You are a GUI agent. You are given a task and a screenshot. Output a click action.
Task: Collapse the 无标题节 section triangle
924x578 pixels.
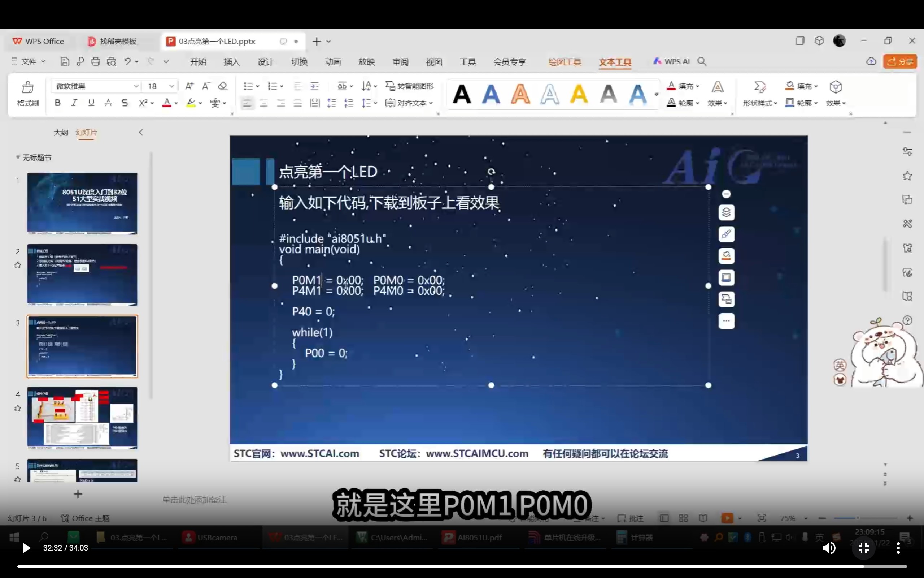click(18, 157)
